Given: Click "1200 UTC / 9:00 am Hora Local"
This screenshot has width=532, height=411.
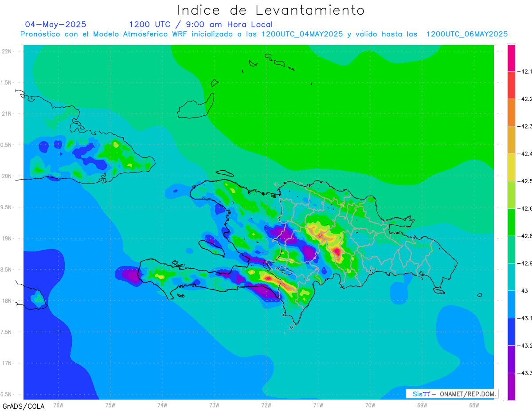Looking at the screenshot, I should [201, 24].
